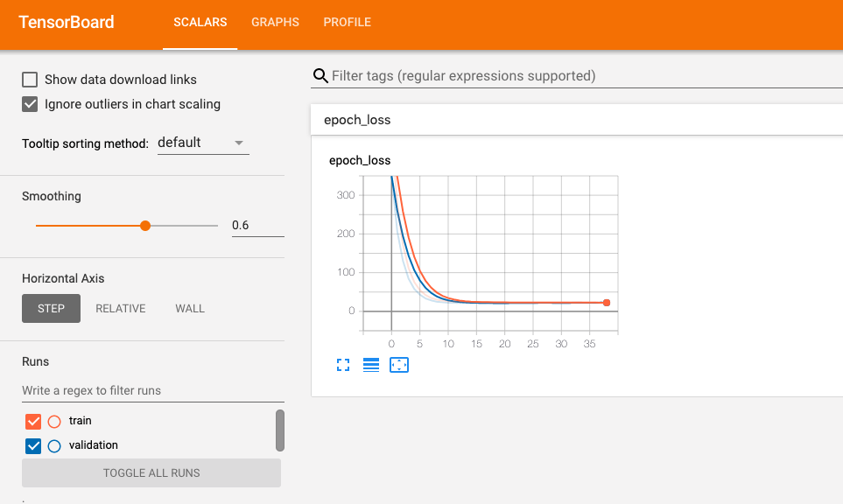Viewport: 843px width, 504px height.
Task: Enable Show data download links
Action: [x=30, y=80]
